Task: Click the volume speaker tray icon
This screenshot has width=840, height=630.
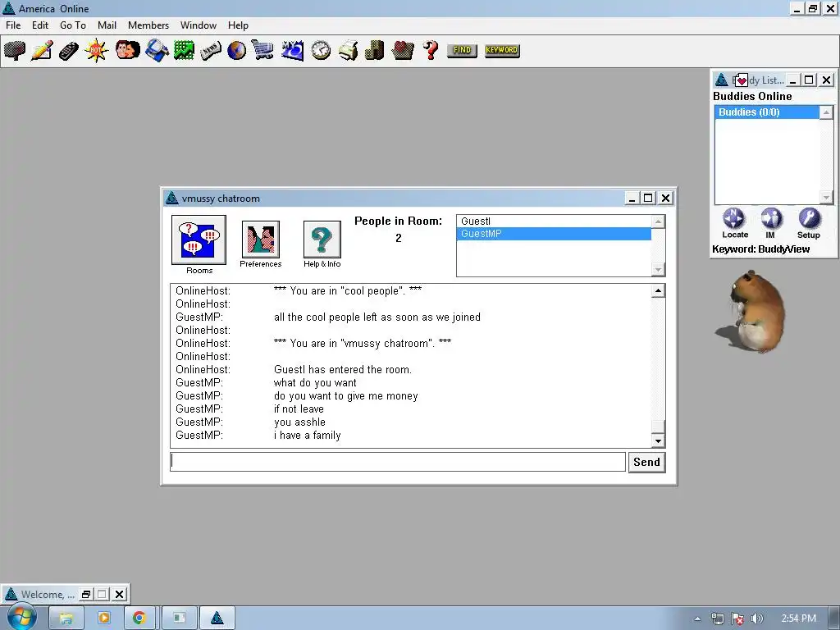Action: (x=757, y=619)
